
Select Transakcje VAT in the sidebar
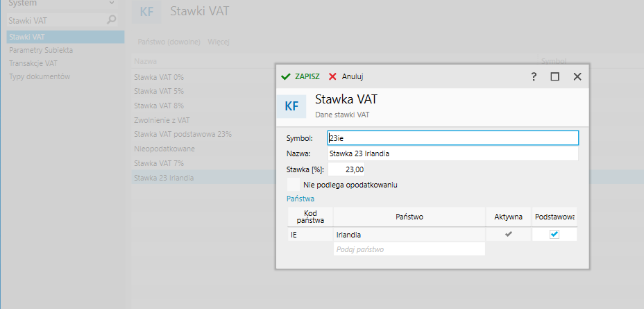[x=33, y=63]
